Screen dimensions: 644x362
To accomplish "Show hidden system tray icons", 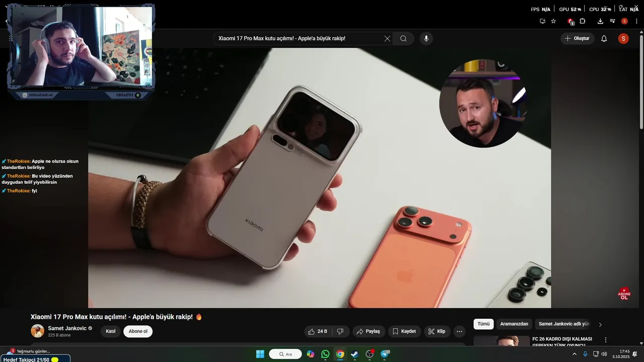I will point(575,354).
